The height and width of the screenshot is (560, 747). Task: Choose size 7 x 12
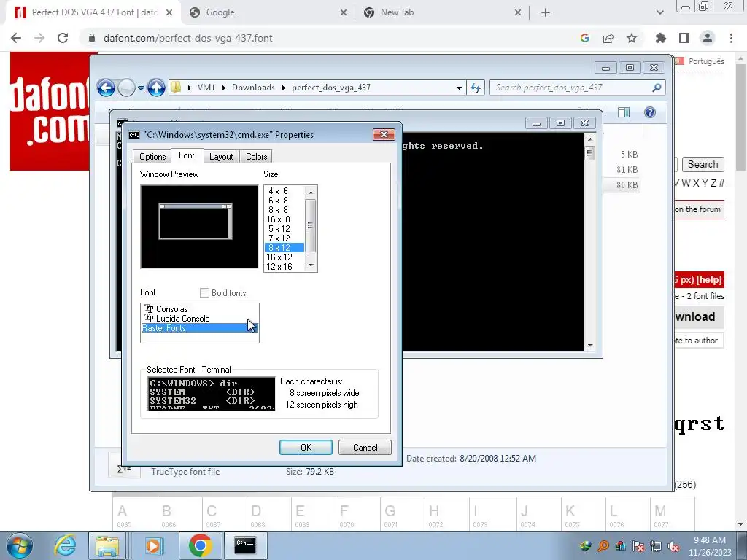[x=285, y=238]
